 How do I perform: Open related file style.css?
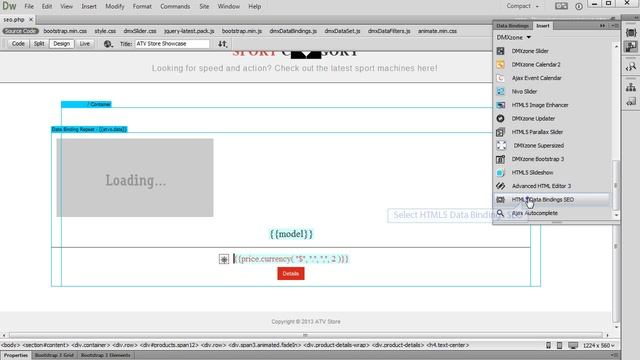coord(105,31)
